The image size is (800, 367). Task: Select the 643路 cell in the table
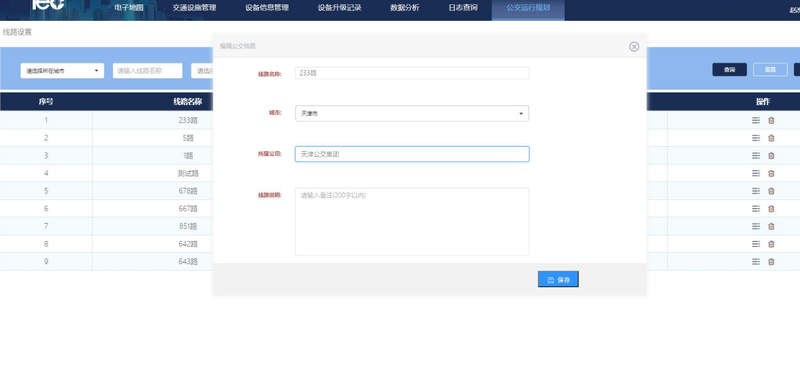coord(188,261)
